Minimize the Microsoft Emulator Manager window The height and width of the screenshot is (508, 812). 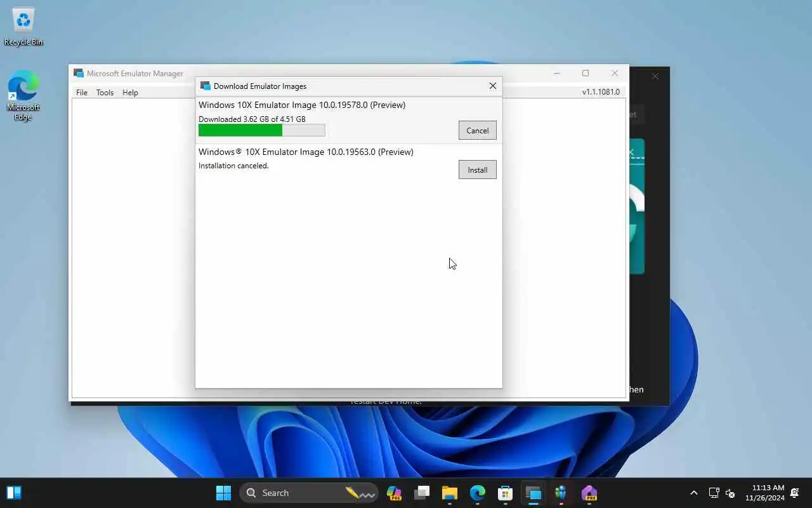(556, 73)
